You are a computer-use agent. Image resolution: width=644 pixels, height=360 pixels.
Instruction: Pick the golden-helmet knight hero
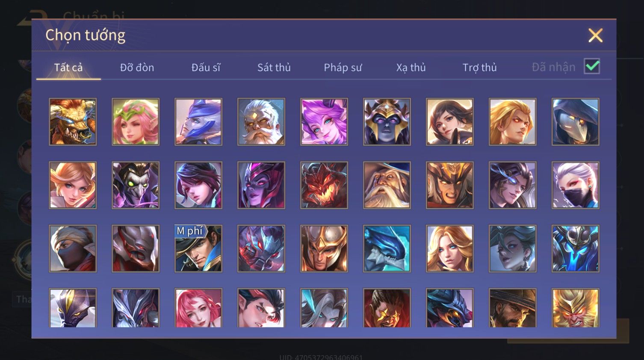click(324, 248)
